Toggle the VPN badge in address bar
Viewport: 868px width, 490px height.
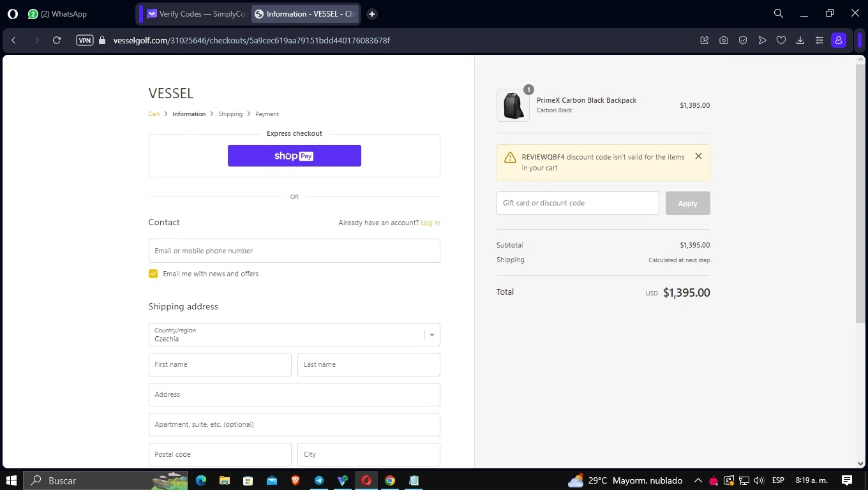pyautogui.click(x=85, y=40)
